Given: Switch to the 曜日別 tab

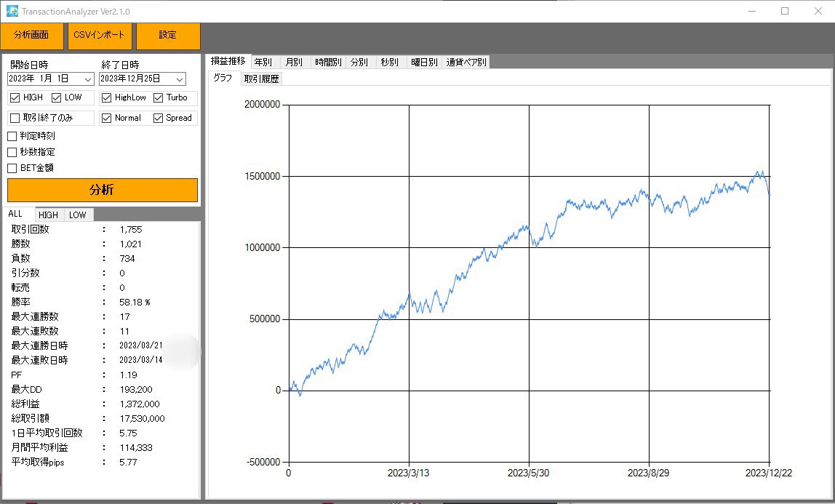Looking at the screenshot, I should [x=425, y=63].
